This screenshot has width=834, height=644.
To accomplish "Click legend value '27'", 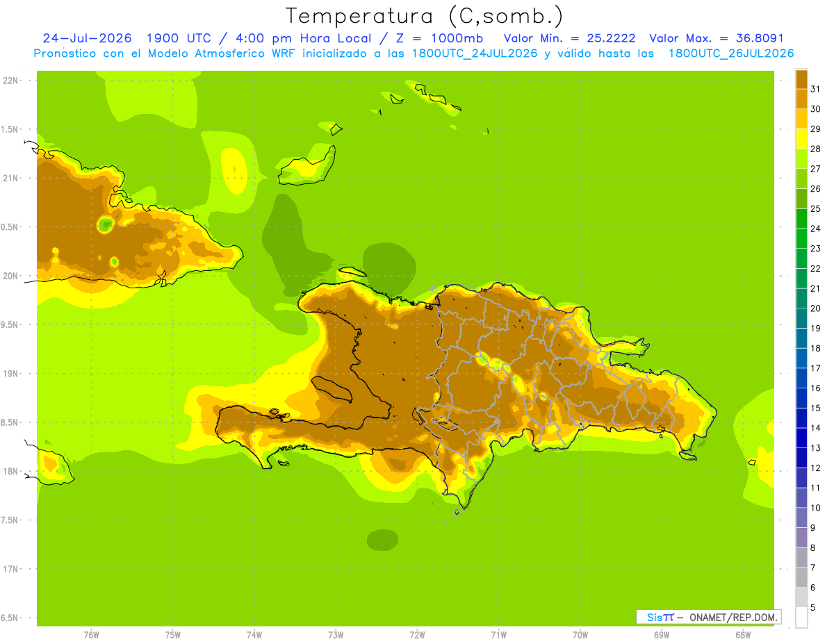I will pyautogui.click(x=816, y=169).
